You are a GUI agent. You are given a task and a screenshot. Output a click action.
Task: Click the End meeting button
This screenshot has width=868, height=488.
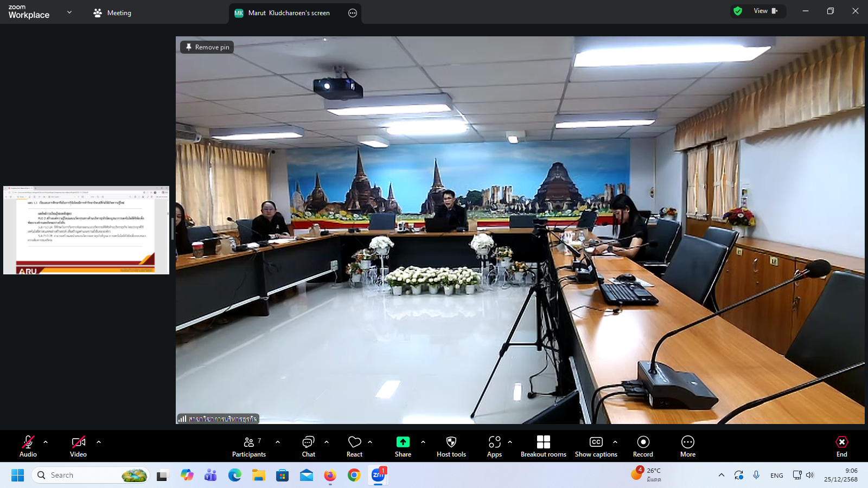(841, 446)
